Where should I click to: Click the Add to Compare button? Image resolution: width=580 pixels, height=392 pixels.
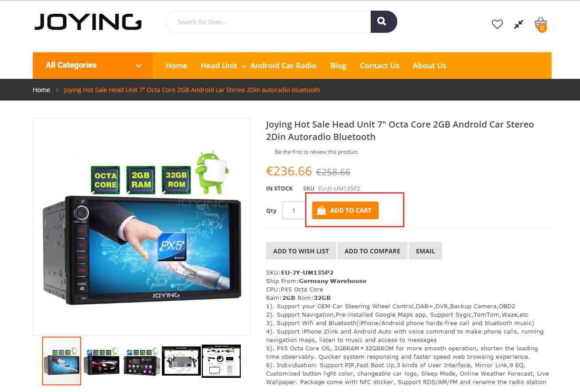(372, 251)
